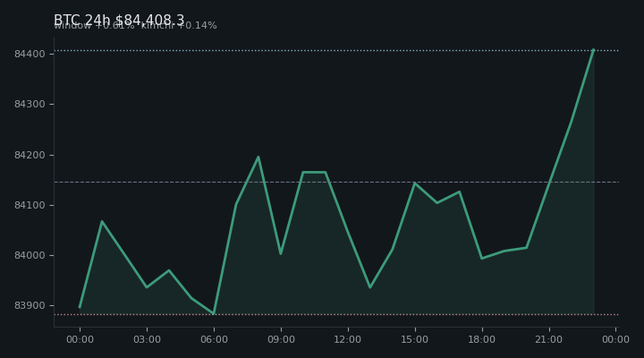
Task: Click the 84400 y-axis label
Action: (x=28, y=55)
